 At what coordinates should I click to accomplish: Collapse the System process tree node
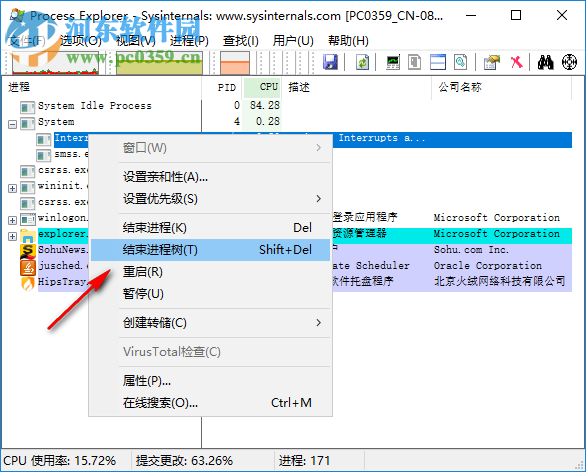click(x=12, y=124)
